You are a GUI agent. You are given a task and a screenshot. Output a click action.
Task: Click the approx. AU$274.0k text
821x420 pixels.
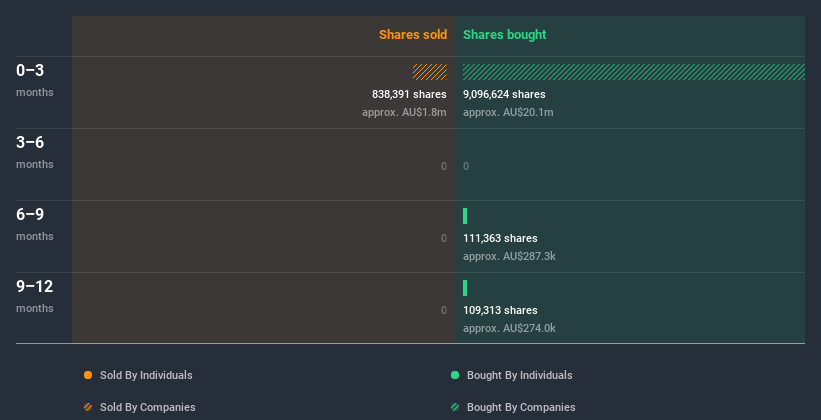[x=509, y=328]
